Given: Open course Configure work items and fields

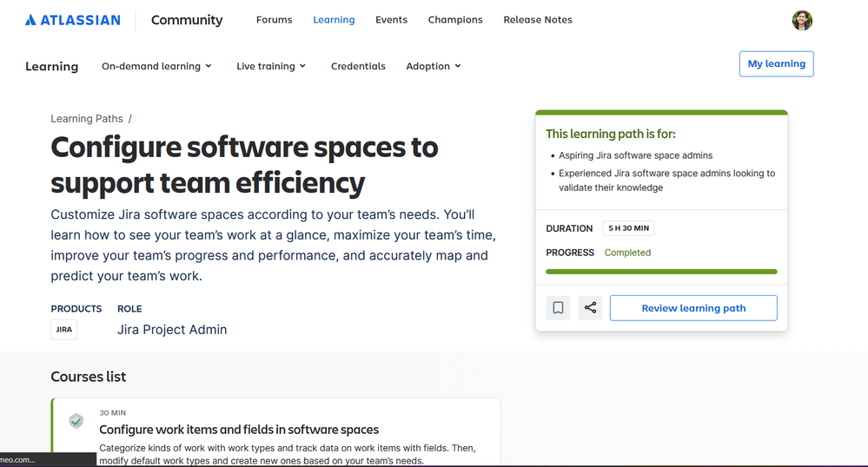Looking at the screenshot, I should [239, 430].
